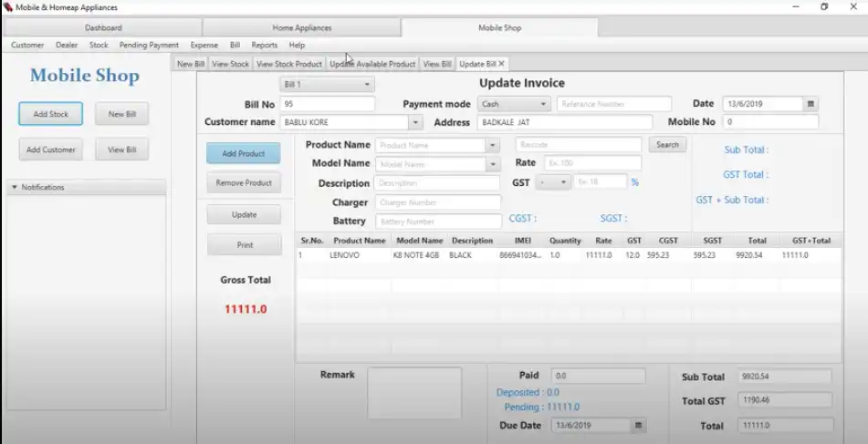Open the Due Date calendar icon
The height and width of the screenshot is (444, 868).
coord(639,426)
